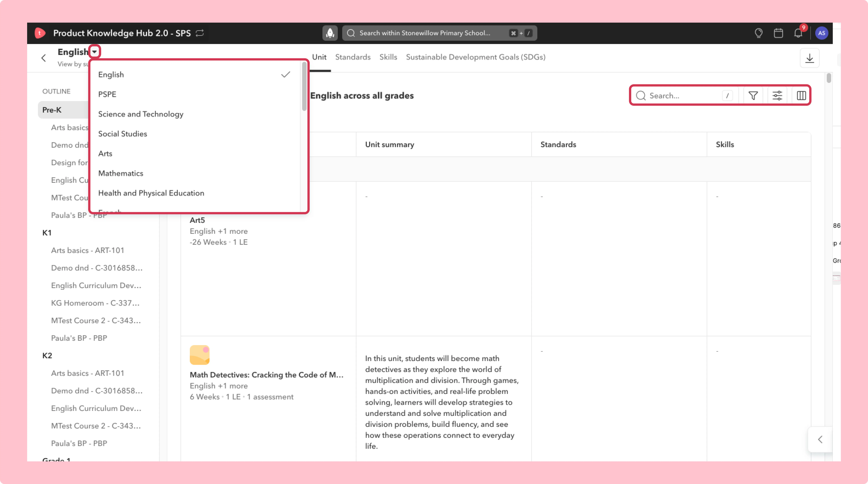Open Paula's BP - PBP under K1
The width and height of the screenshot is (868, 484).
pyautogui.click(x=79, y=338)
